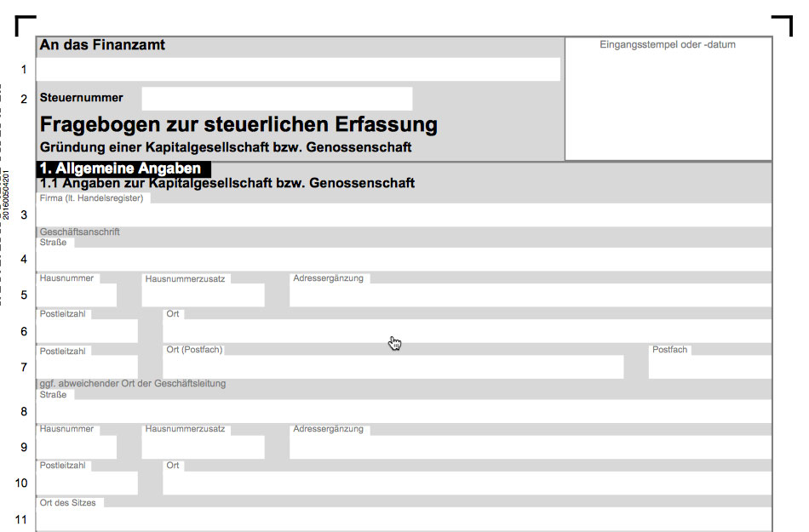
Task: Click the Adressergänzung field in row 9
Action: (x=531, y=448)
